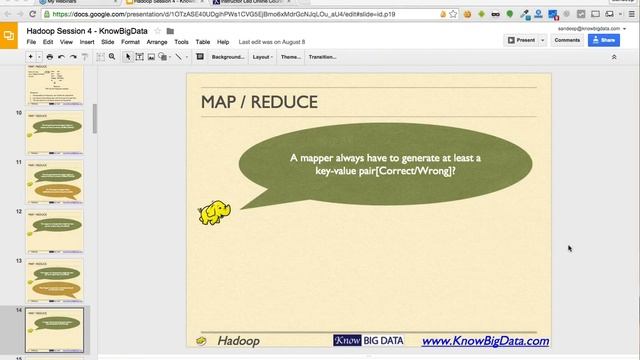Click the Insert comment toolbar icon

click(x=200, y=57)
